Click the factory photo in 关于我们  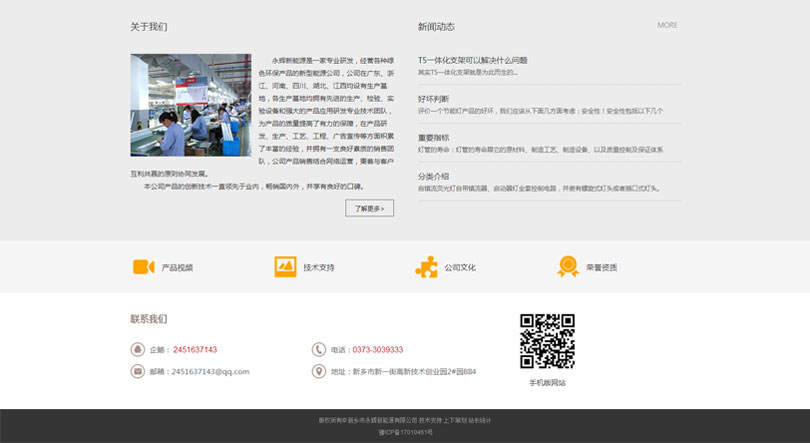(x=190, y=105)
